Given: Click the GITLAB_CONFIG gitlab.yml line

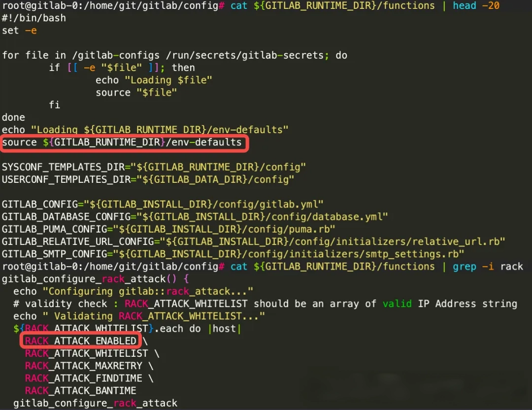Looking at the screenshot, I should (163, 204).
